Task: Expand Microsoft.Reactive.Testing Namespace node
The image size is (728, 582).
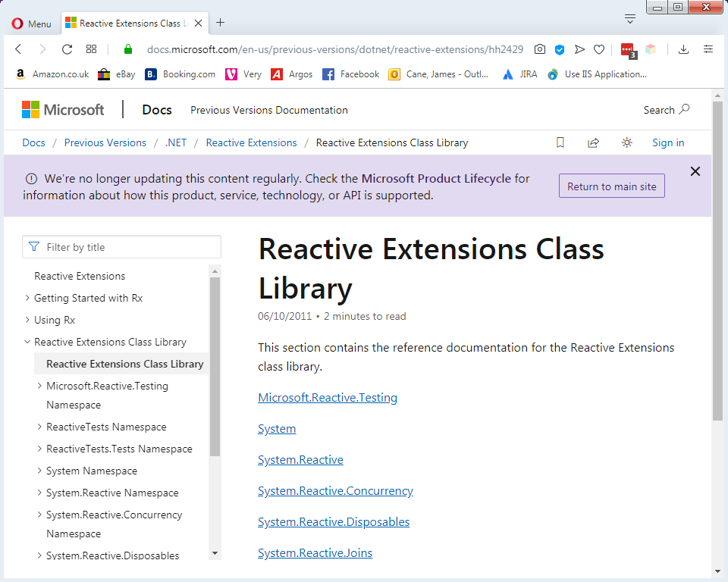Action: (x=39, y=386)
